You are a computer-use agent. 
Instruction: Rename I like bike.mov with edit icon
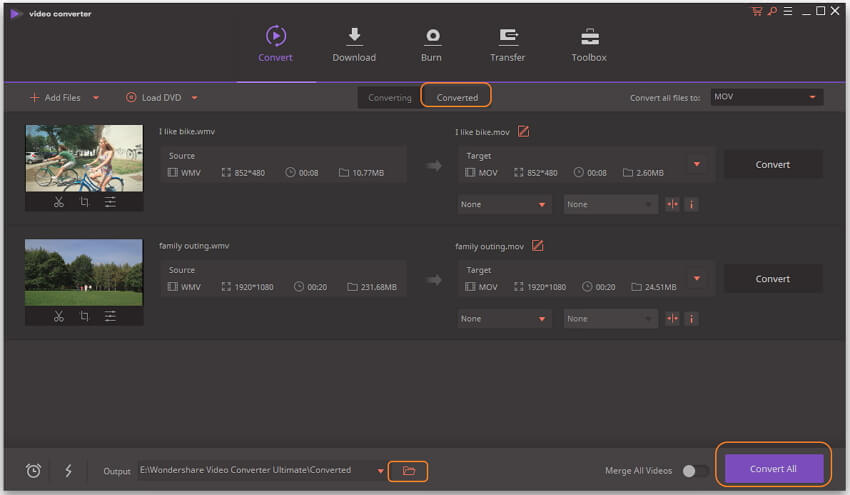[x=523, y=131]
